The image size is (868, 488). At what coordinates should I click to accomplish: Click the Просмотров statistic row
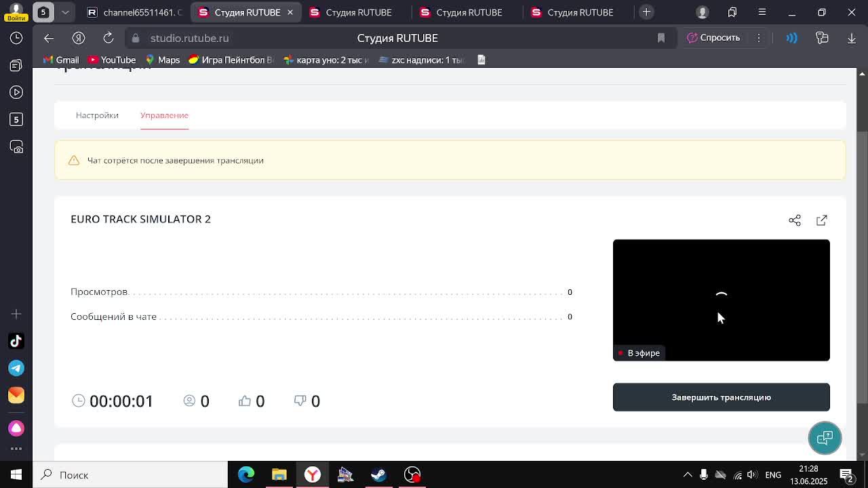coord(321,291)
